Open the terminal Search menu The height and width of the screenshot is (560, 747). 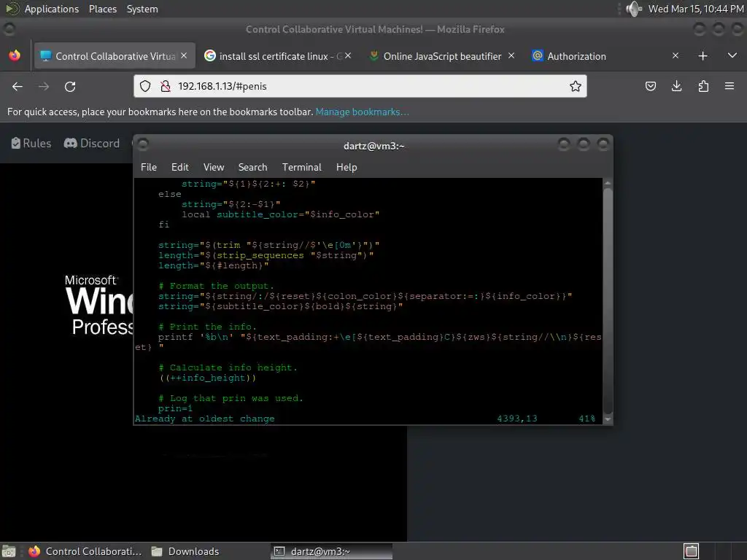coord(252,167)
